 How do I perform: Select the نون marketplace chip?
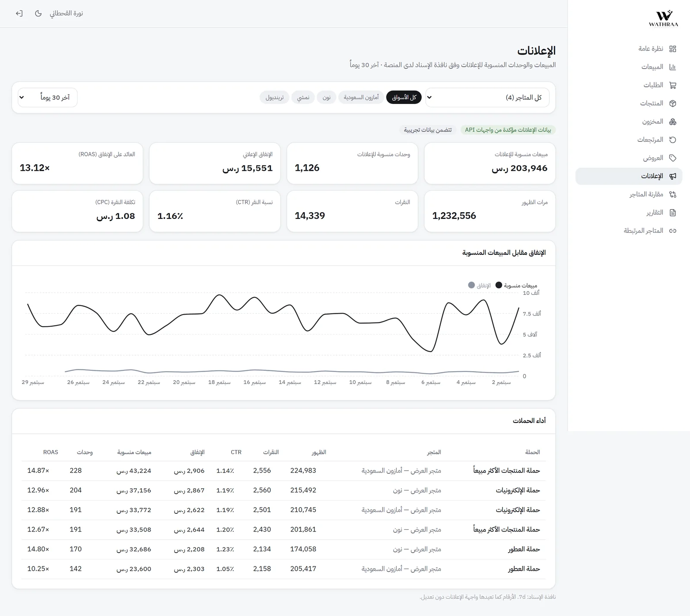click(326, 97)
